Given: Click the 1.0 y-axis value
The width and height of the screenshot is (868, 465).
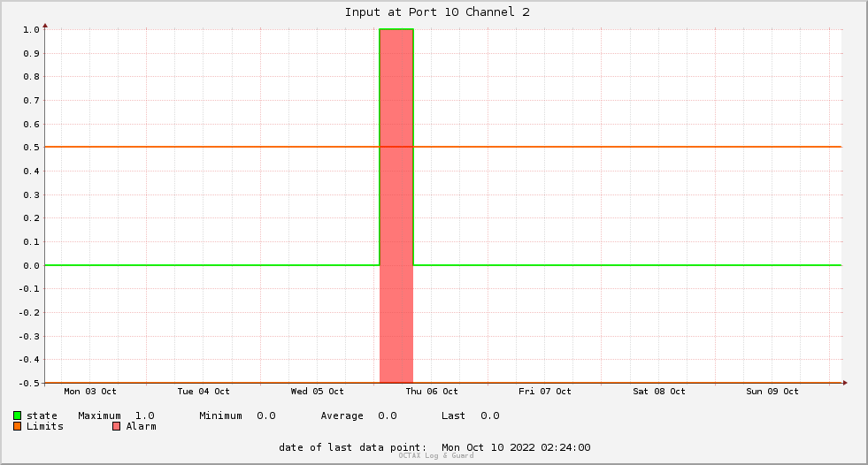Looking at the screenshot, I should pos(31,30).
